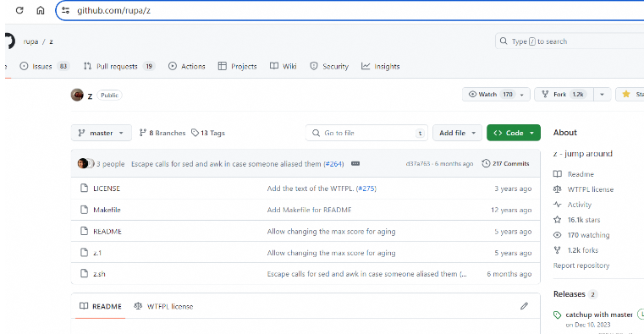The height and width of the screenshot is (334, 644).
Task: Open commit hash d37a763
Action: [x=418, y=164]
